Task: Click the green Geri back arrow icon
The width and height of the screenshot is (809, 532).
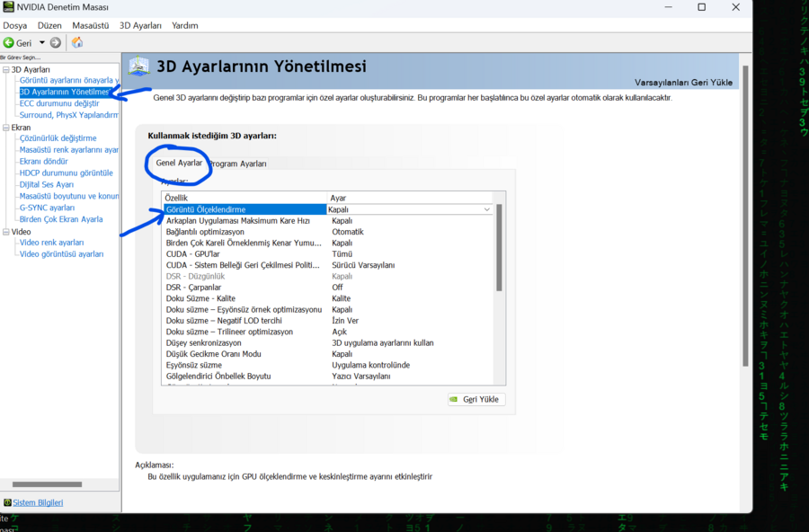Action: point(9,43)
